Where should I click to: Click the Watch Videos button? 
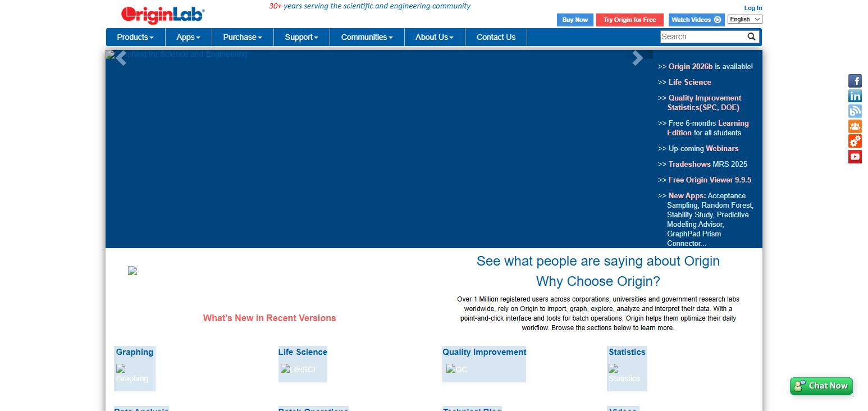coord(696,20)
